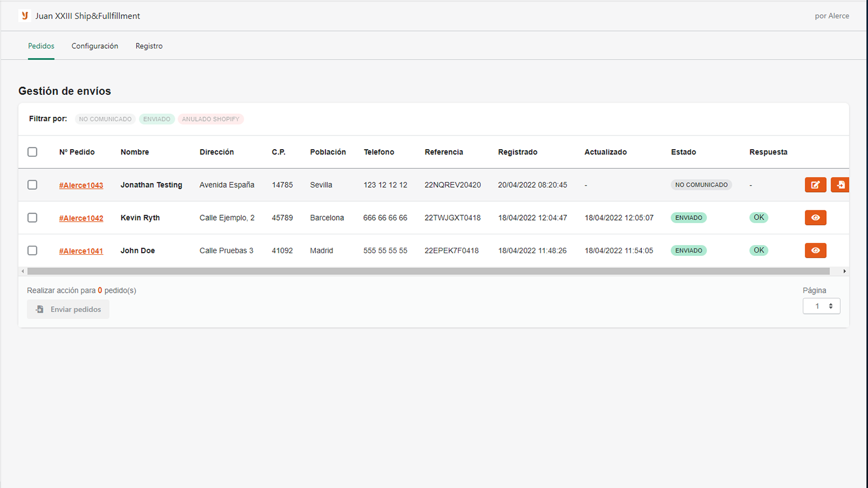Click the send icon for order #Alerce1043

tap(840, 185)
